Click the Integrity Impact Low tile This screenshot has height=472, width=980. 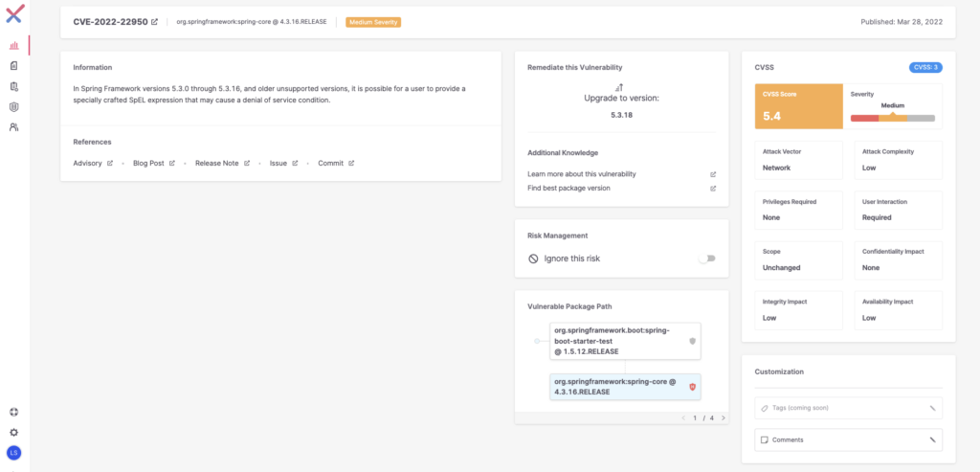point(799,310)
